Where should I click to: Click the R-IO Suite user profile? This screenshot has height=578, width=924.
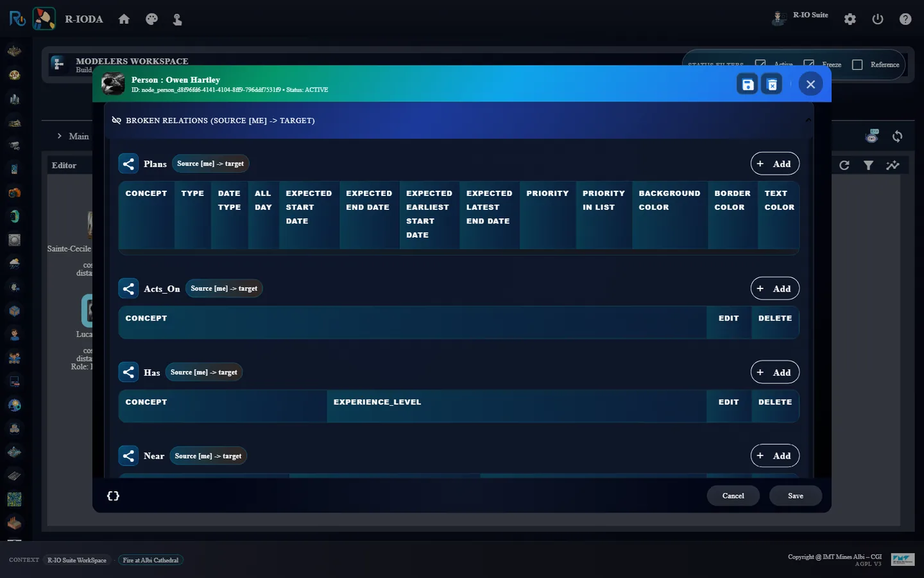(x=800, y=17)
